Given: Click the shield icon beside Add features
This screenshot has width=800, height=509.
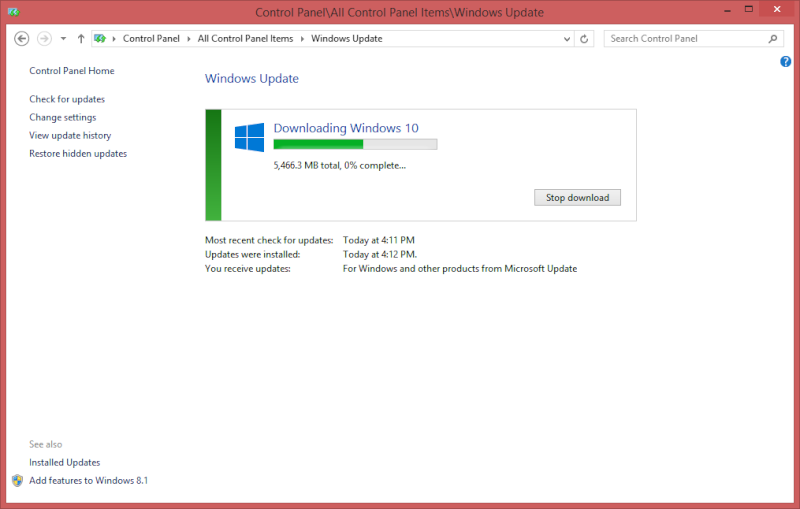Looking at the screenshot, I should click(17, 480).
